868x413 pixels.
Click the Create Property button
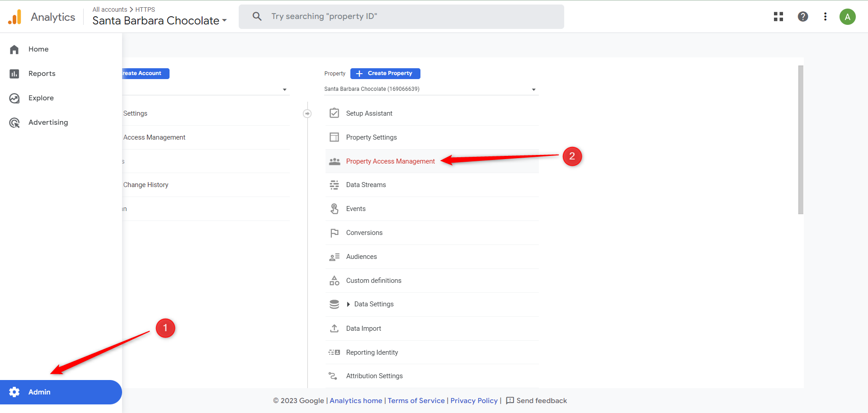pyautogui.click(x=385, y=73)
